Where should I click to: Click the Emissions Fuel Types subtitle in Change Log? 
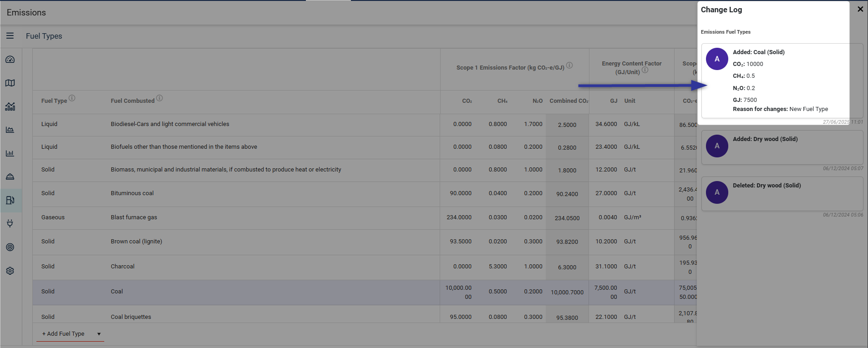click(726, 32)
